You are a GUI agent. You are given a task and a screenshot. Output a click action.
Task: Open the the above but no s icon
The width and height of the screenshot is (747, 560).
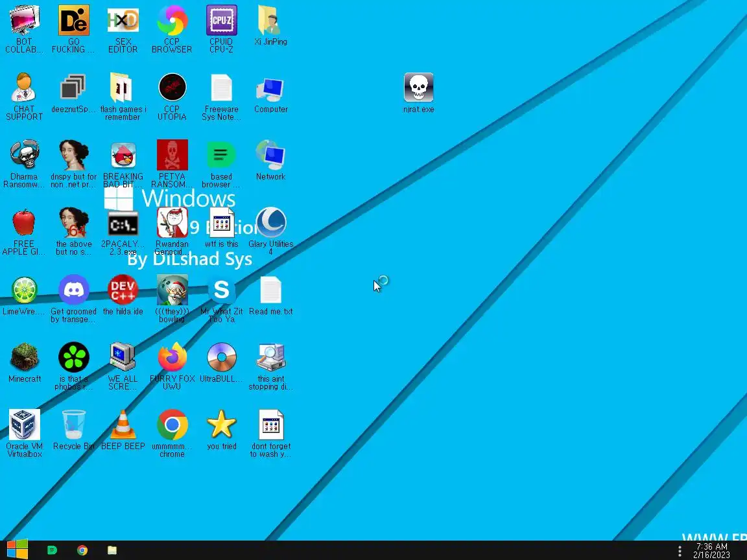click(x=74, y=231)
